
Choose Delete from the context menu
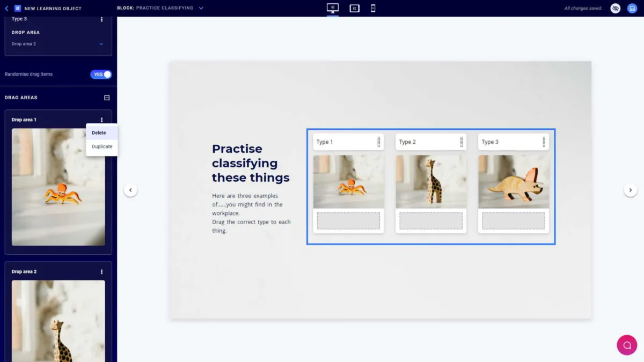(102, 133)
